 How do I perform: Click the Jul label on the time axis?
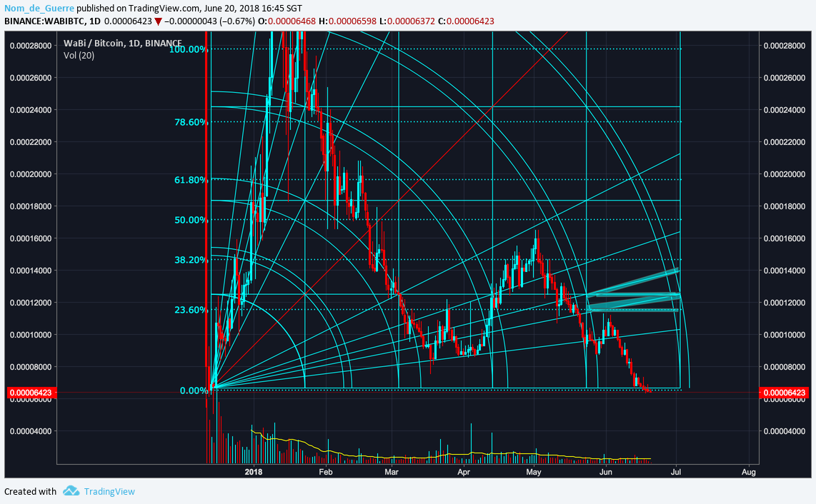tap(676, 472)
